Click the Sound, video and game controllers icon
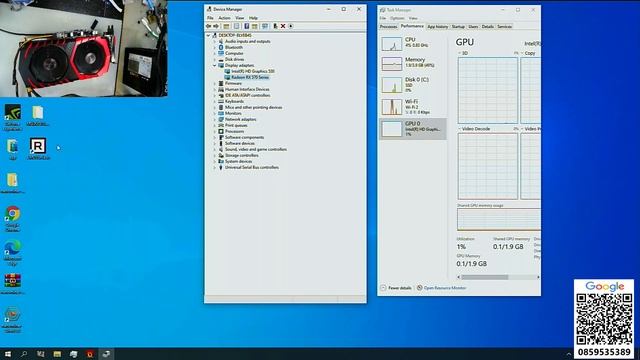 pos(221,149)
